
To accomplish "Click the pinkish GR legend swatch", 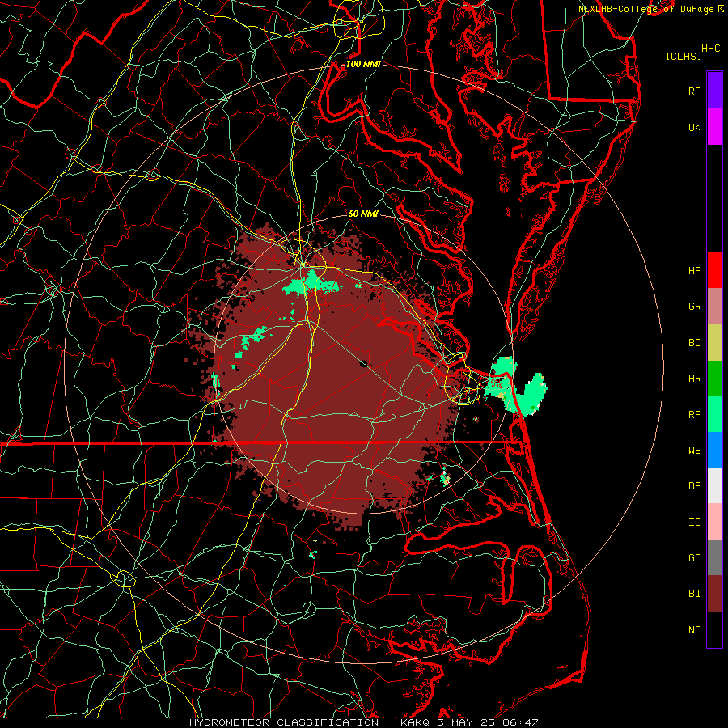I will tap(714, 307).
